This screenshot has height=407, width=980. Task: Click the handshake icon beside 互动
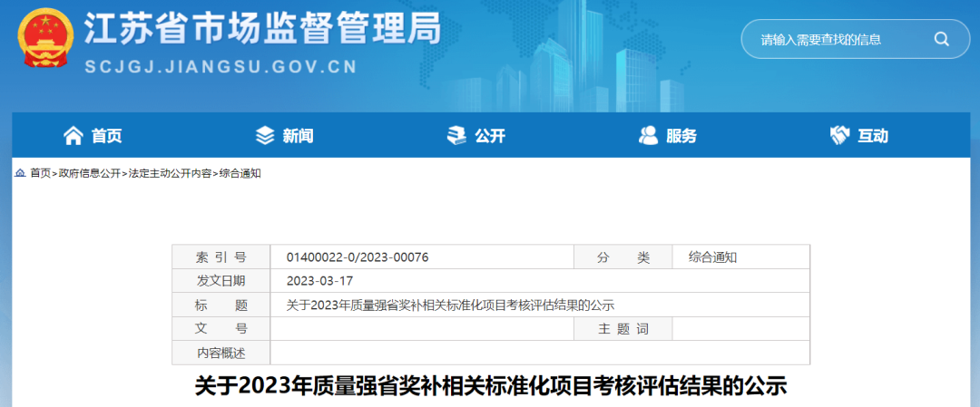click(x=839, y=135)
